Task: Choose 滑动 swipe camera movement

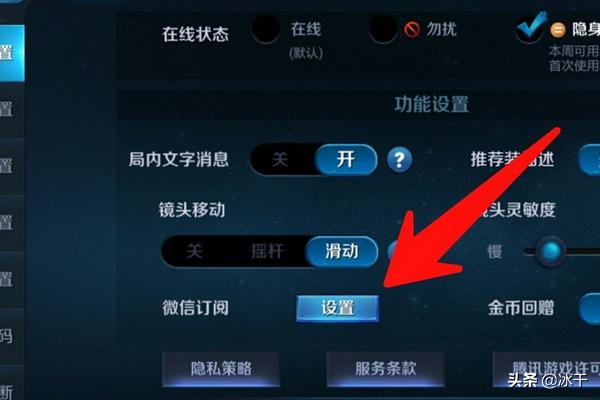Action: coord(342,251)
